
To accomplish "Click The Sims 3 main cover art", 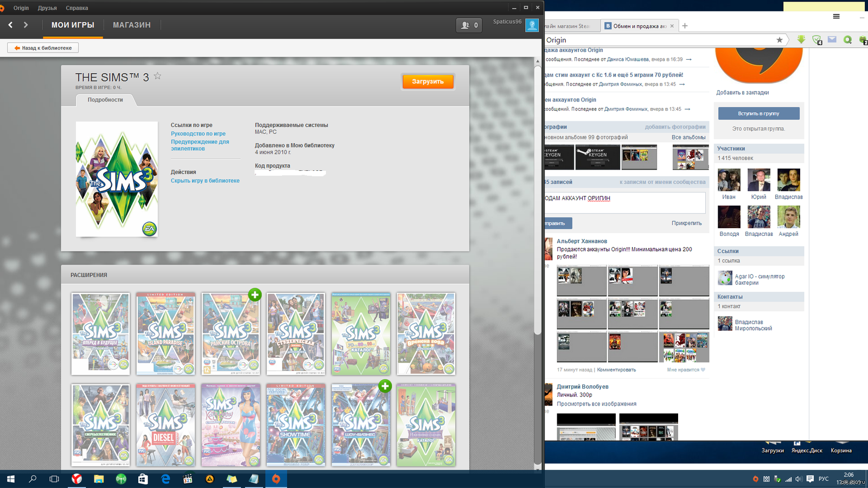I will tap(117, 179).
